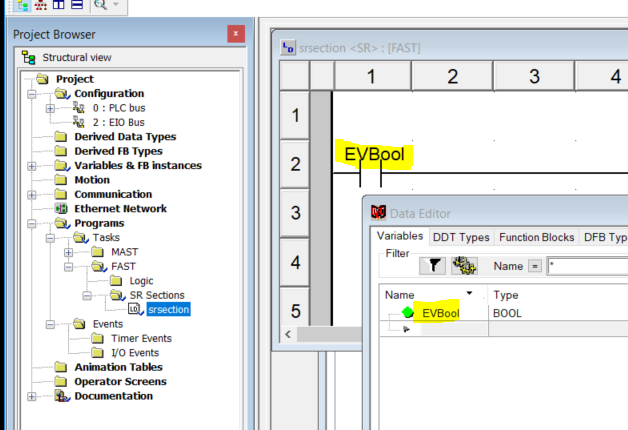Switch to the Function Blocks tab

coord(536,237)
